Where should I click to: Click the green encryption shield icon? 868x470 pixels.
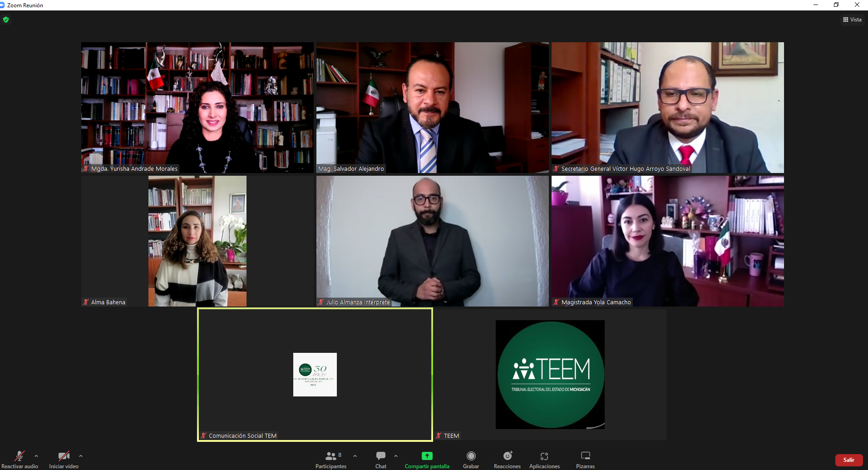[x=6, y=20]
